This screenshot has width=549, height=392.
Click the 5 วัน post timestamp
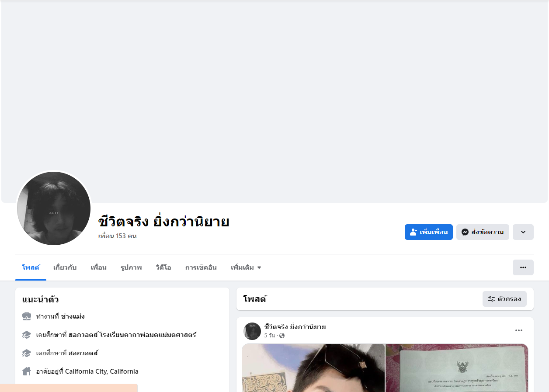[x=270, y=336]
